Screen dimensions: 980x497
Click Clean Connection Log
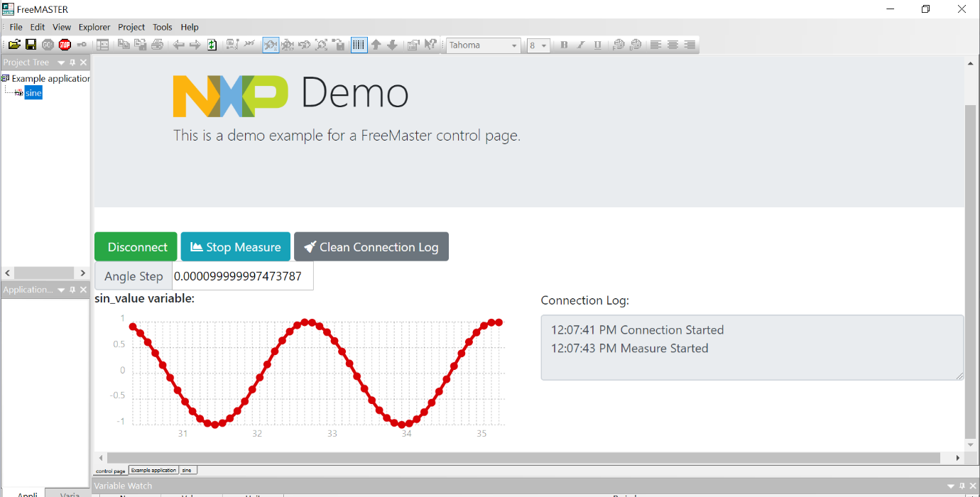(371, 246)
